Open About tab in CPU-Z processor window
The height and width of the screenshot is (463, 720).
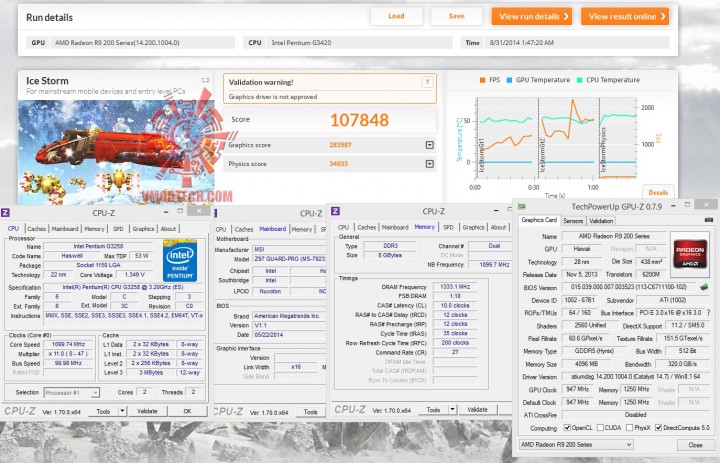point(168,229)
